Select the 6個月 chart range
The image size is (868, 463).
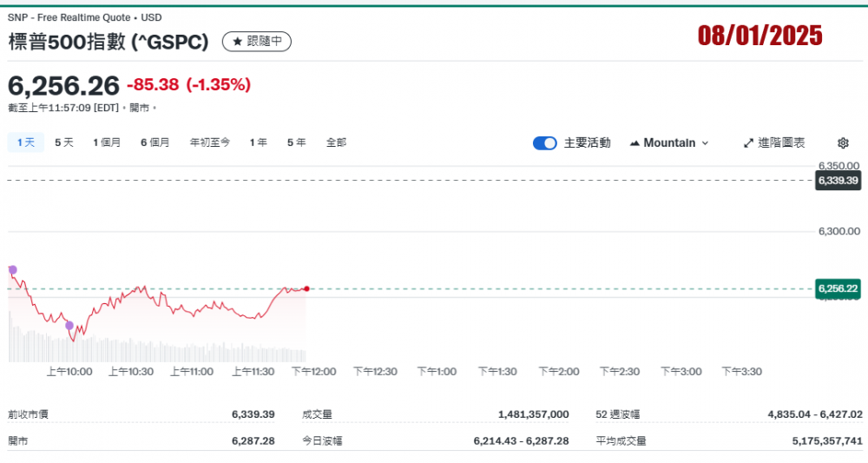(x=155, y=142)
